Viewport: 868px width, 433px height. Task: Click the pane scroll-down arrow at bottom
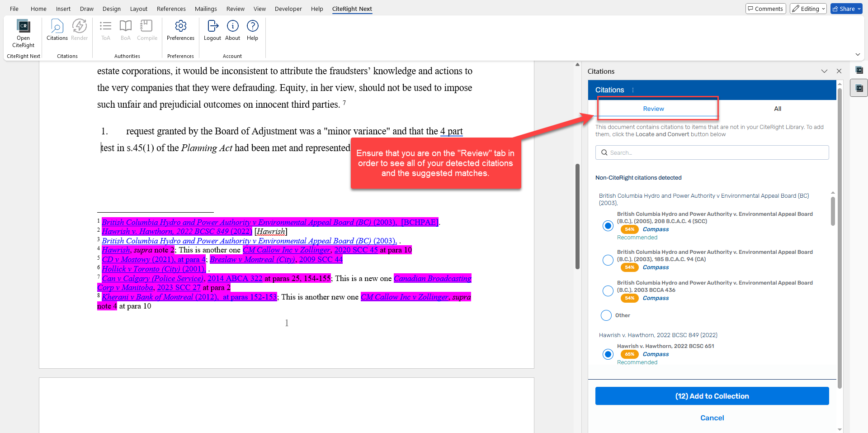pos(840,429)
